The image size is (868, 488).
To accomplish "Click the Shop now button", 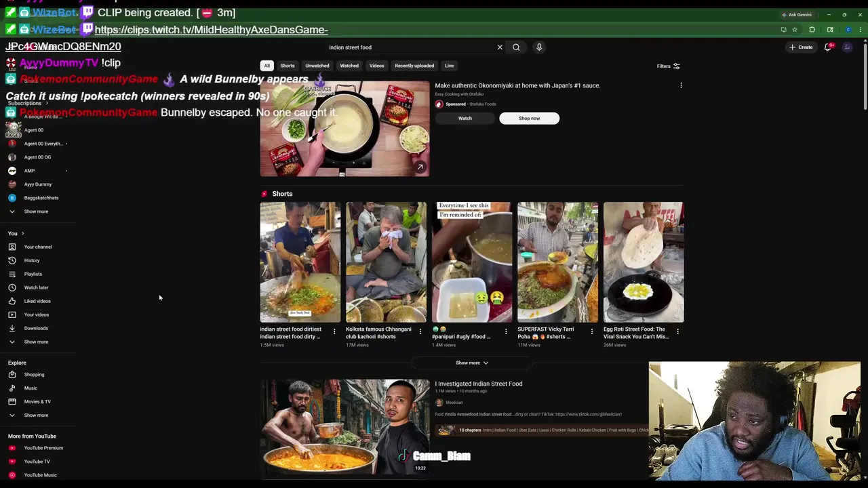I will point(529,118).
